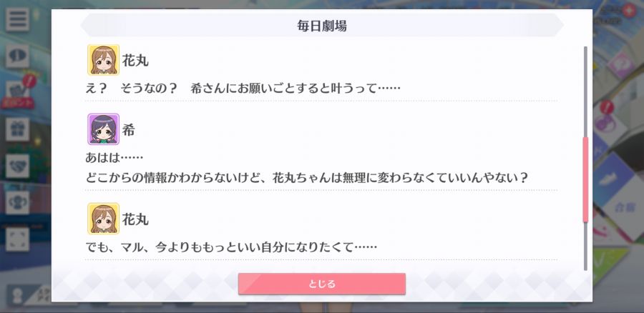Click the pink scrollbar thumb
644x313 pixels.
click(x=585, y=179)
